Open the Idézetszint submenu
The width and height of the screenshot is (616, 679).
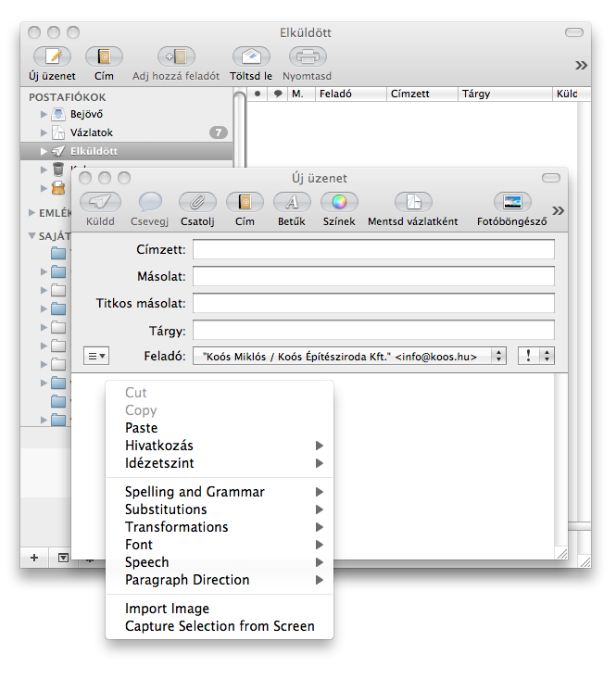point(220,463)
